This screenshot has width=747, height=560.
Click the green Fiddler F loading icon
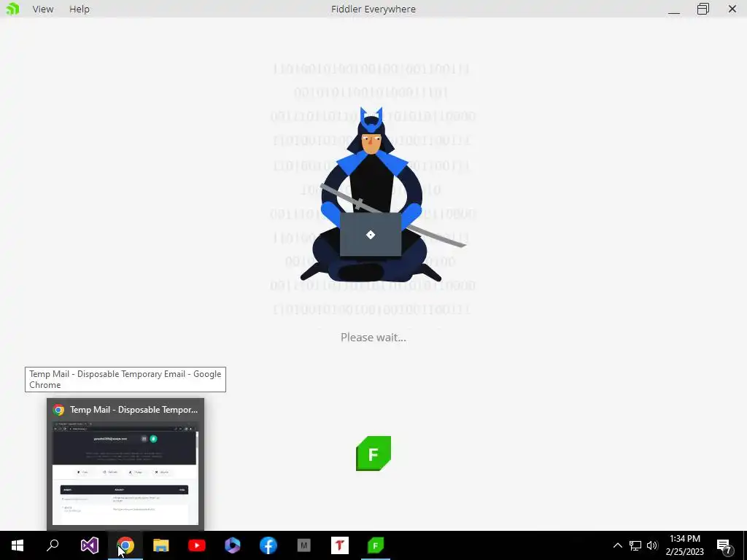point(373,454)
